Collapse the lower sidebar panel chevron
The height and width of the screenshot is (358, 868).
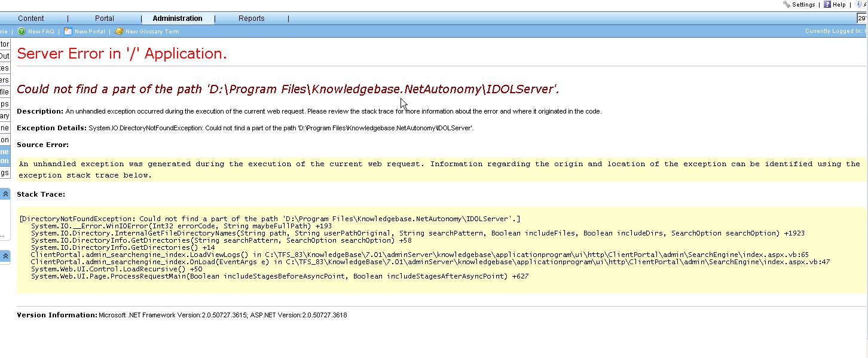coord(5,256)
